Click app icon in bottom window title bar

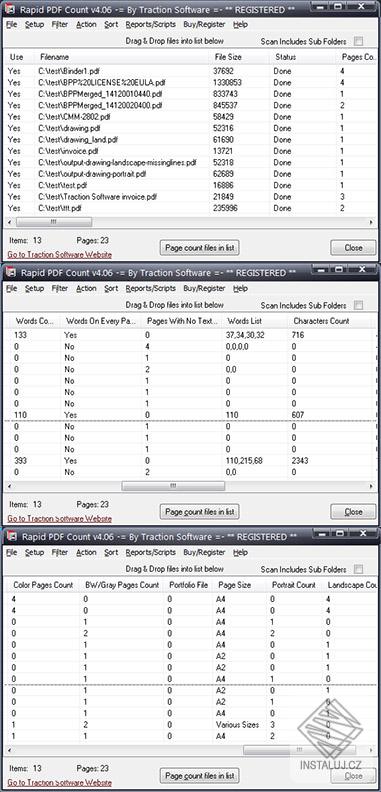click(x=10, y=537)
